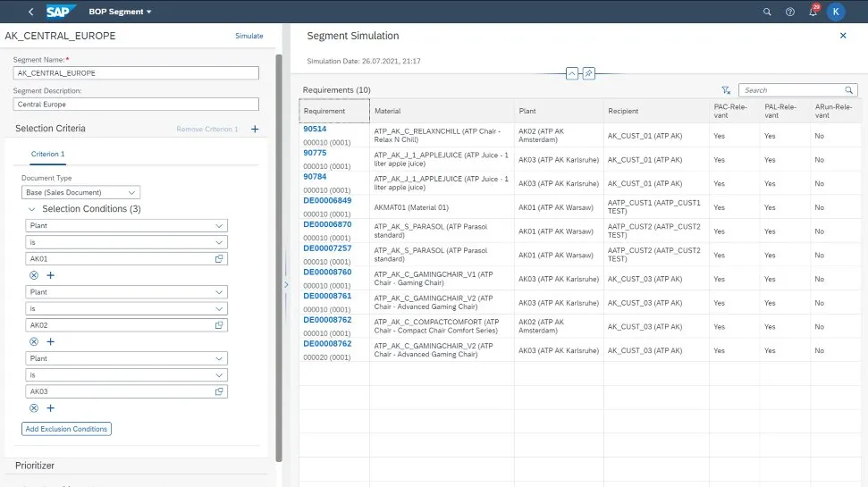
Task: Open the user profile avatar K
Action: 836,12
